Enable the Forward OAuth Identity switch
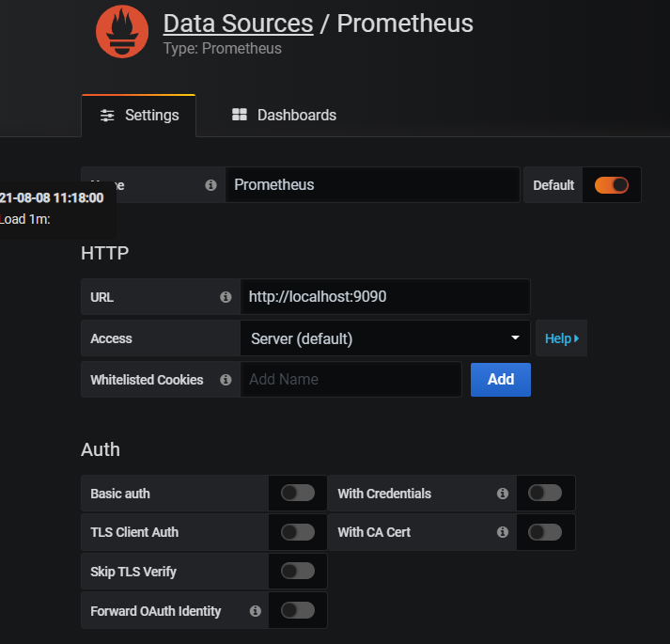 (298, 610)
